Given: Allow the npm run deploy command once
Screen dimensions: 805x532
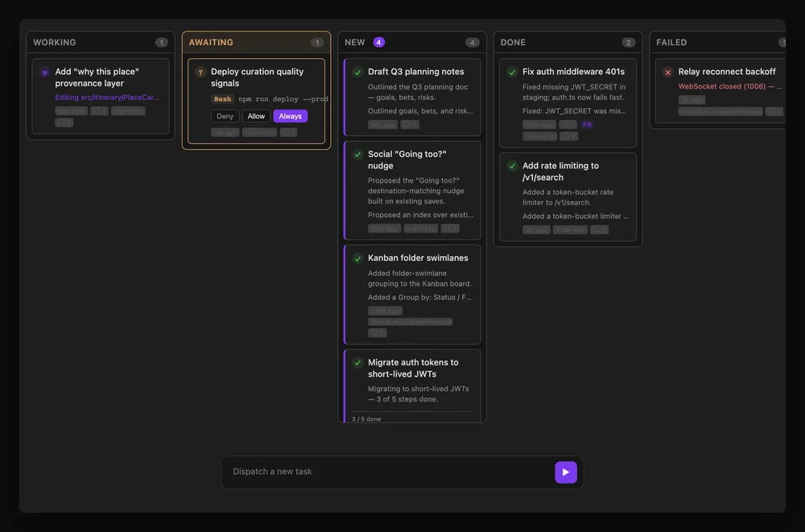Looking at the screenshot, I should click(x=256, y=116).
